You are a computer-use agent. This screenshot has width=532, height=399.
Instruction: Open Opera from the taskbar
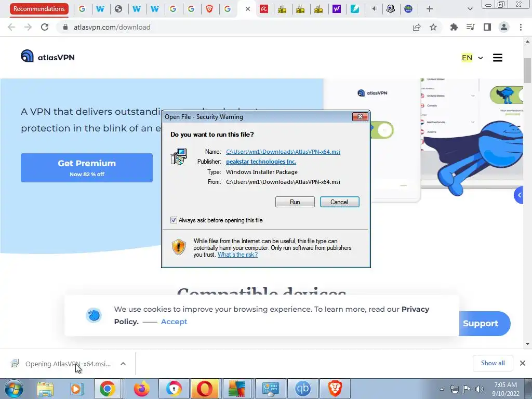(x=205, y=389)
